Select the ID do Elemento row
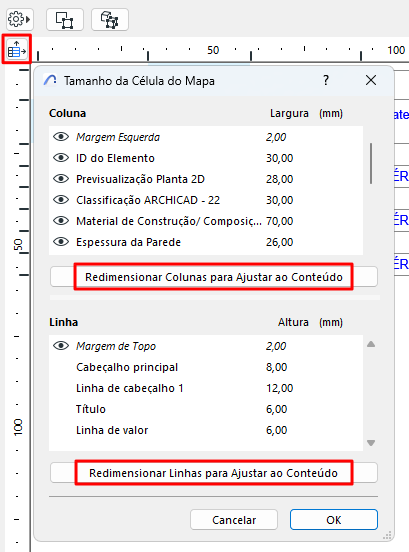The image size is (409, 552). (x=206, y=158)
